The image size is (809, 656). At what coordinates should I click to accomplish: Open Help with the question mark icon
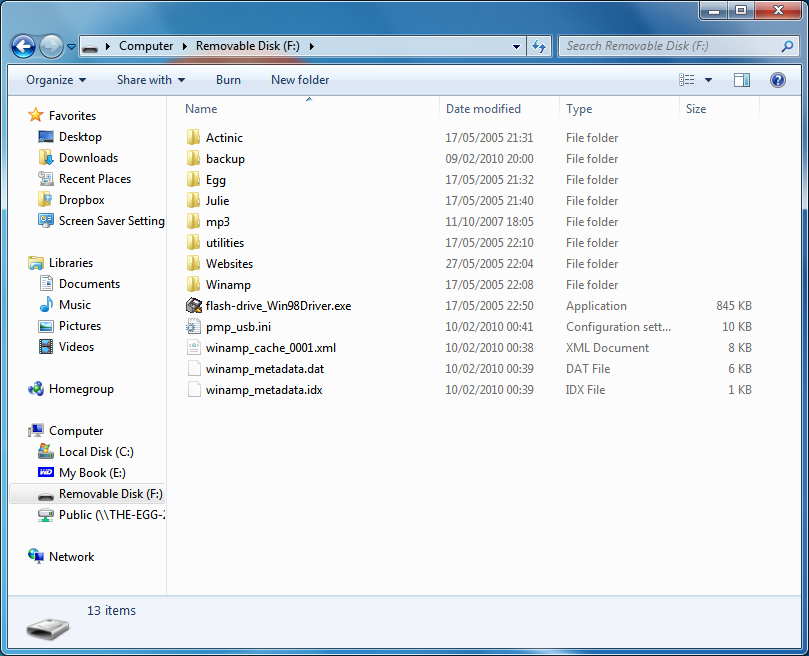coord(778,80)
